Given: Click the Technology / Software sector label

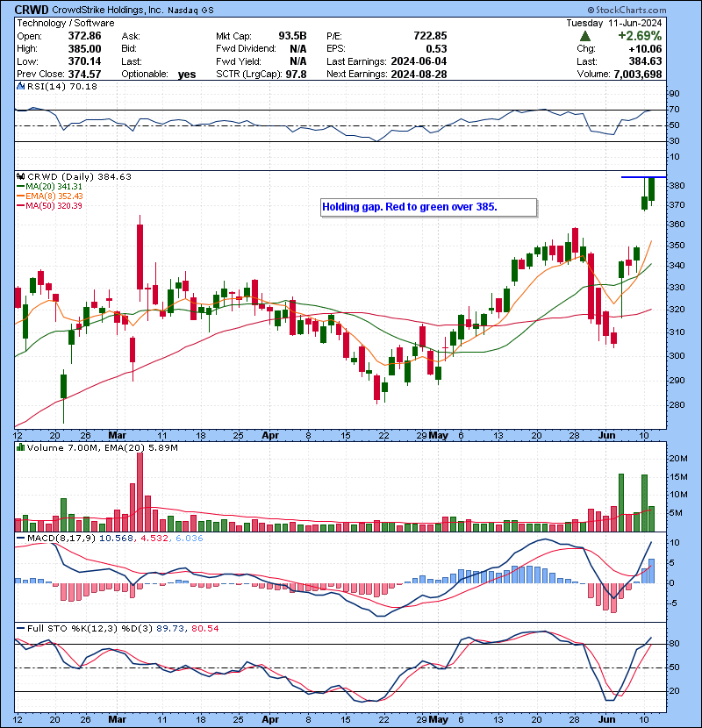Looking at the screenshot, I should click(x=66, y=23).
